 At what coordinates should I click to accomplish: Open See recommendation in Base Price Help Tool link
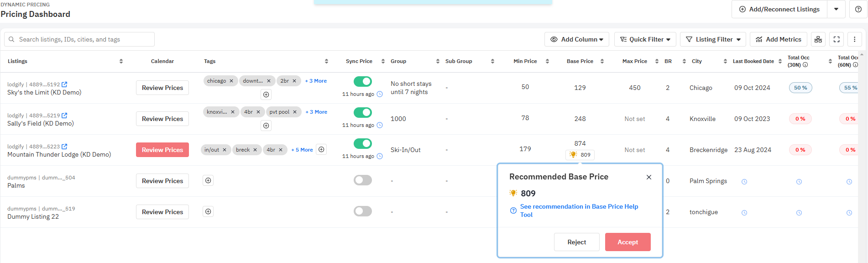pos(579,210)
